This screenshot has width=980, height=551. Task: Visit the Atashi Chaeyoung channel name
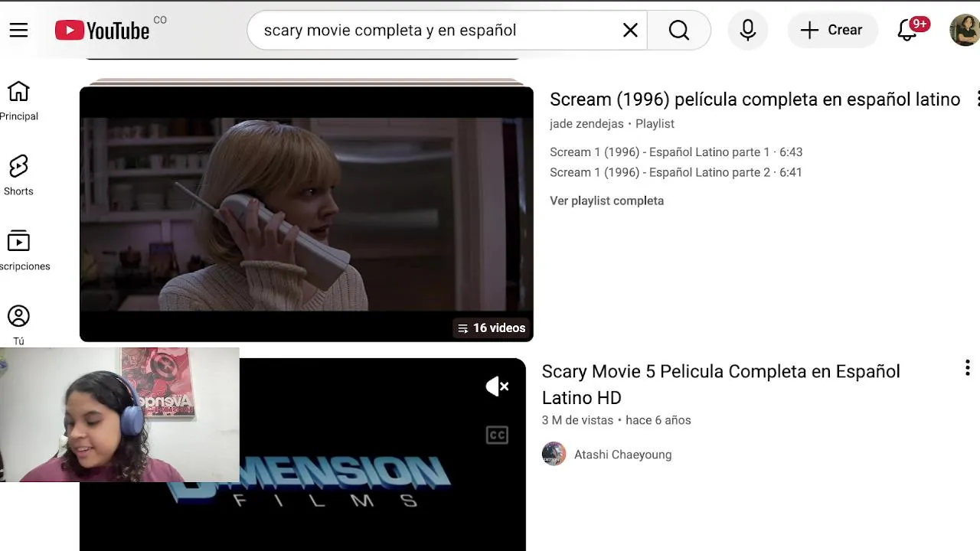(x=622, y=455)
